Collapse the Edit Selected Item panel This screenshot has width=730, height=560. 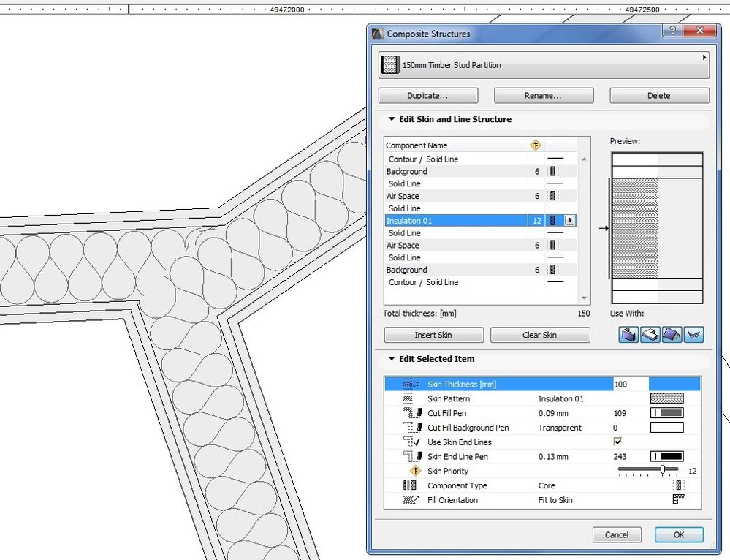tap(392, 359)
